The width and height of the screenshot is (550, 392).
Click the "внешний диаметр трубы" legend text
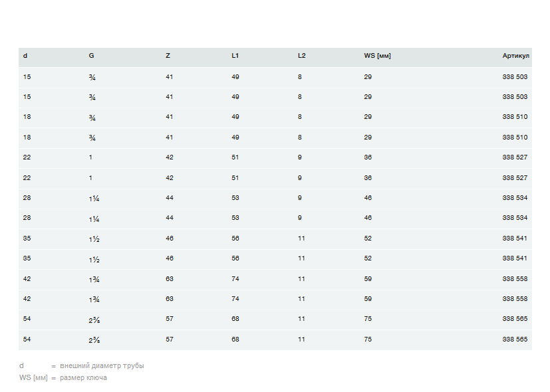pyautogui.click(x=102, y=365)
